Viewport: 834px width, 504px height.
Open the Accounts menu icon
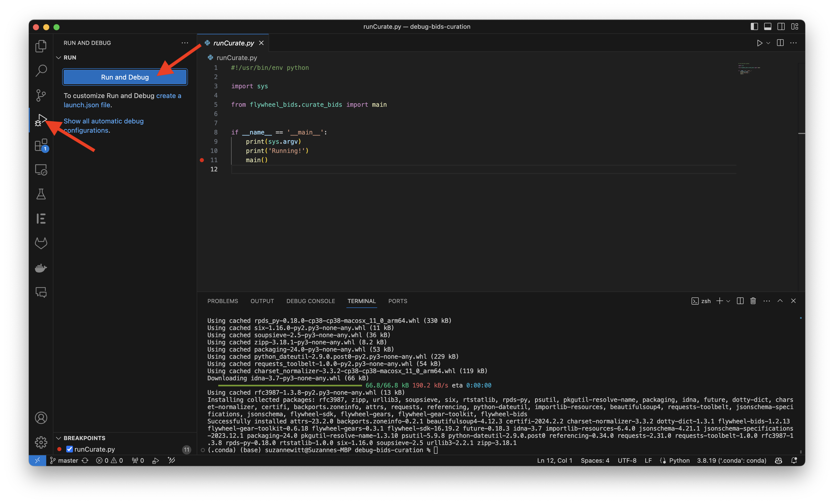tap(41, 418)
